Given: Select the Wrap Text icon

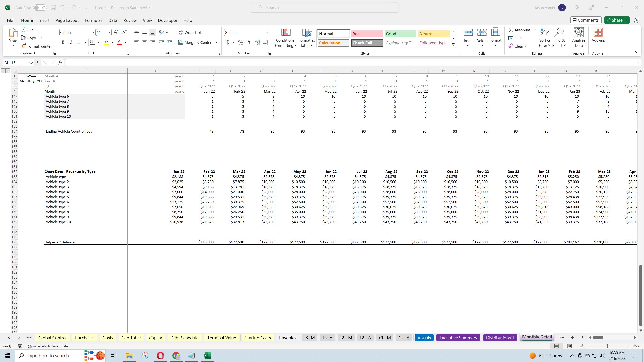Looking at the screenshot, I should click(x=190, y=32).
